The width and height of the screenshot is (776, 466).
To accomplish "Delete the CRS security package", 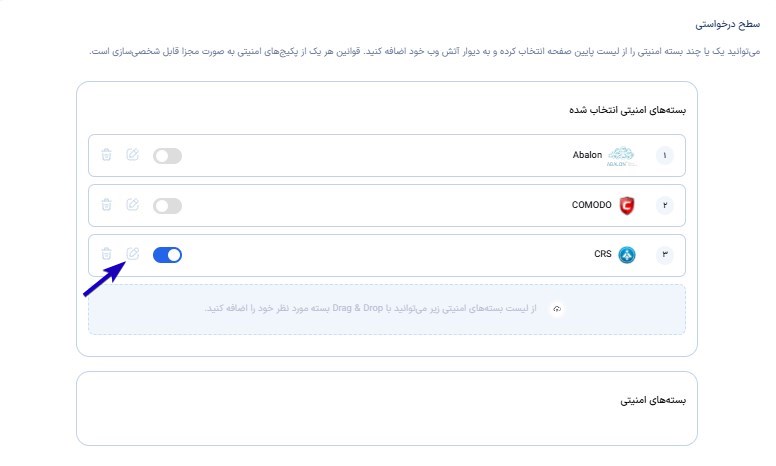I will click(x=106, y=254).
